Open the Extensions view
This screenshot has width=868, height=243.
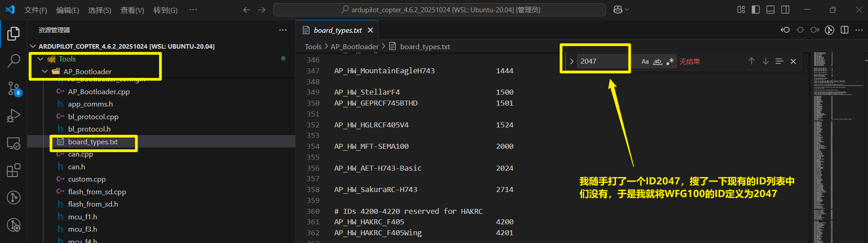coord(14,170)
